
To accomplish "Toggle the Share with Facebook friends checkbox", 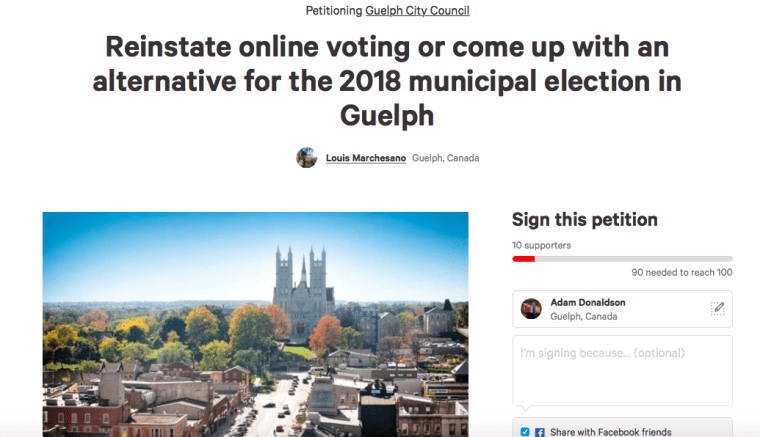I will click(525, 432).
